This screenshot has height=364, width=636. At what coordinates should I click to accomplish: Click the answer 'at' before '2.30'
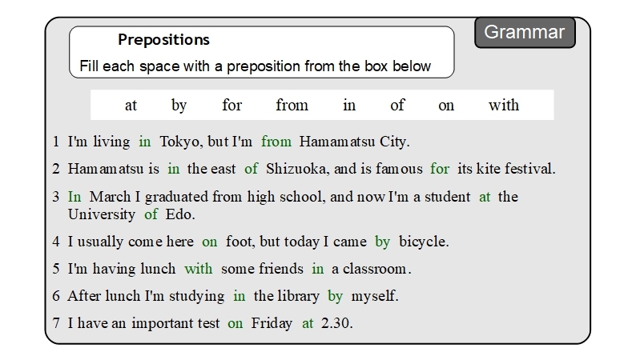point(308,324)
